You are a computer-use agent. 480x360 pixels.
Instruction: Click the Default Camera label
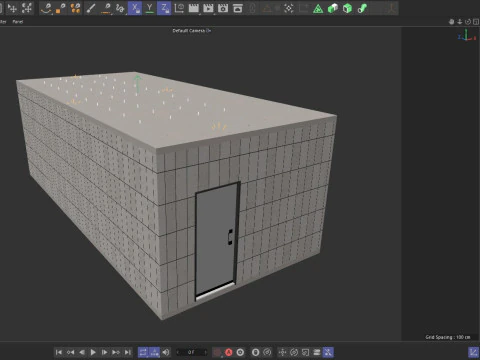tap(189, 31)
